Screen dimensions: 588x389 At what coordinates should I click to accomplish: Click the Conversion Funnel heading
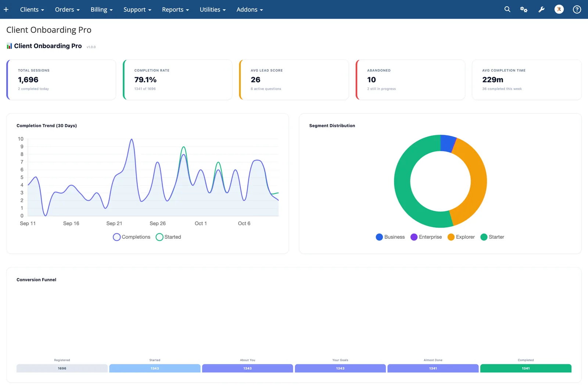pyautogui.click(x=36, y=280)
